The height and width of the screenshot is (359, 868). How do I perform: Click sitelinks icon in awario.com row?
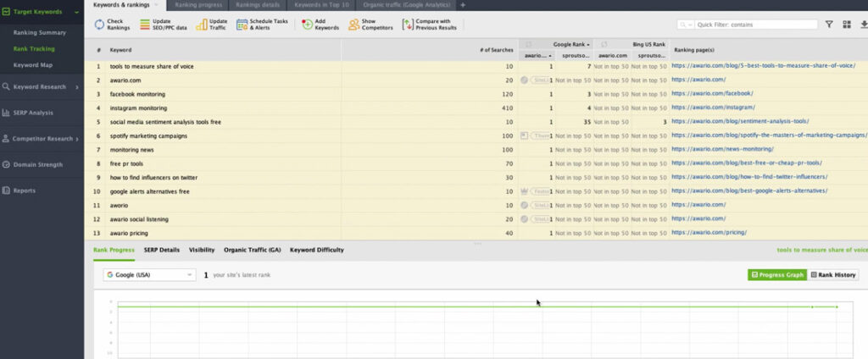[x=524, y=80]
